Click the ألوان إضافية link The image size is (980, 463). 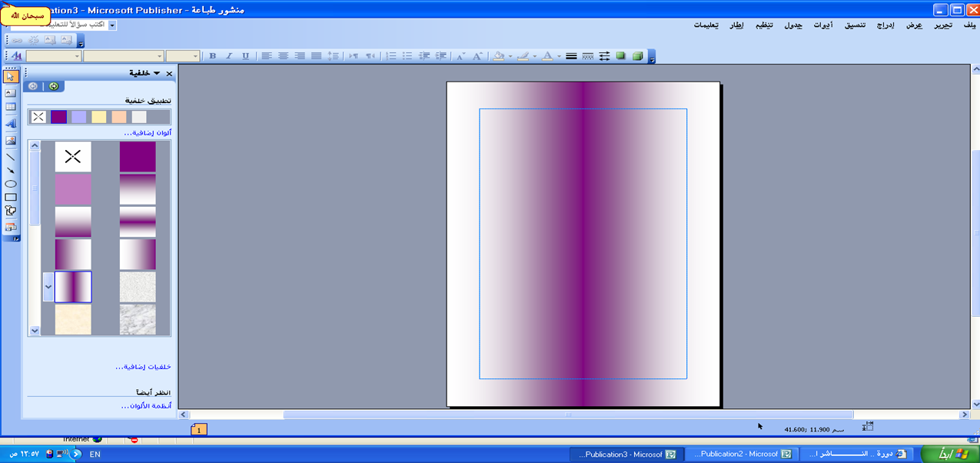pyautogui.click(x=146, y=132)
